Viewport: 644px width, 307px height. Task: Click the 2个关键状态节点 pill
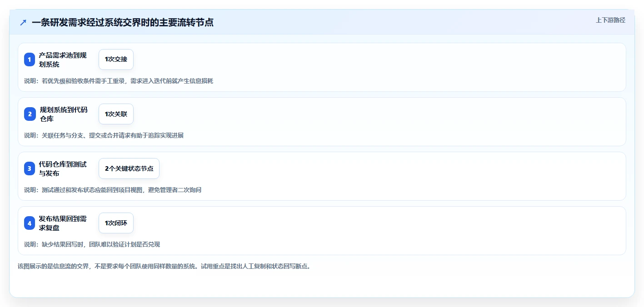pyautogui.click(x=129, y=168)
